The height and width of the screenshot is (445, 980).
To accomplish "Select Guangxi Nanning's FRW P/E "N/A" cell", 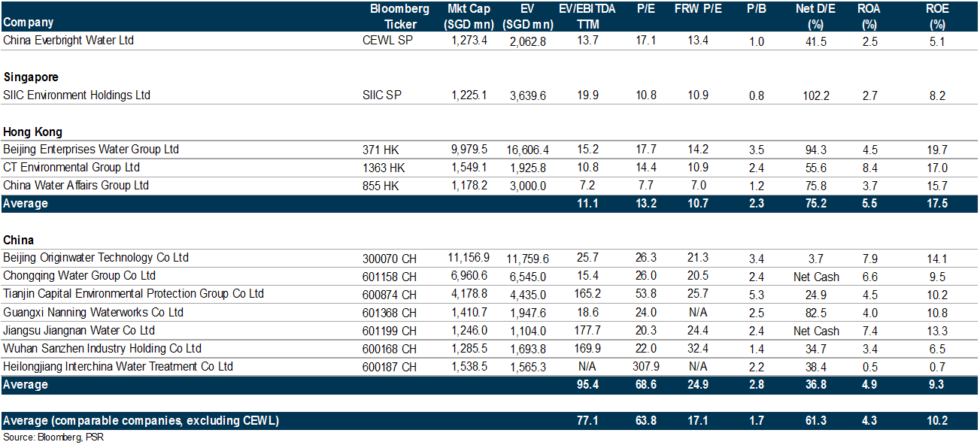I will coord(698,312).
